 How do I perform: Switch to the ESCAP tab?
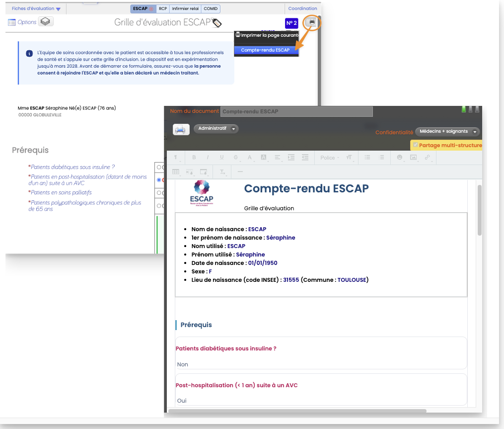143,8
